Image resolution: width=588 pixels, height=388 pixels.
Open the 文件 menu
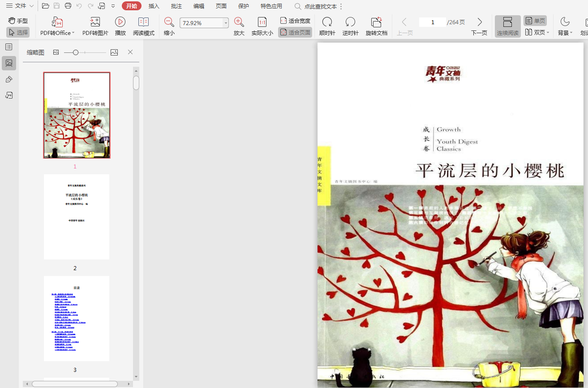[20, 6]
